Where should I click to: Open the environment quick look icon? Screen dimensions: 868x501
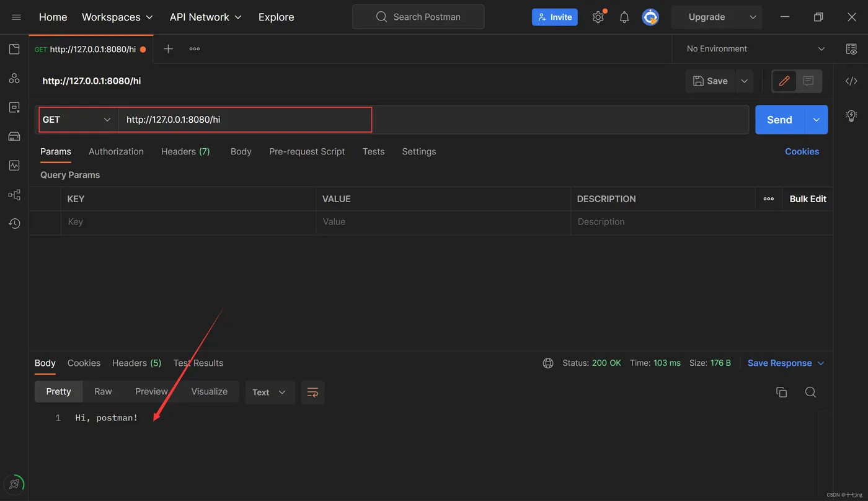[x=851, y=49]
